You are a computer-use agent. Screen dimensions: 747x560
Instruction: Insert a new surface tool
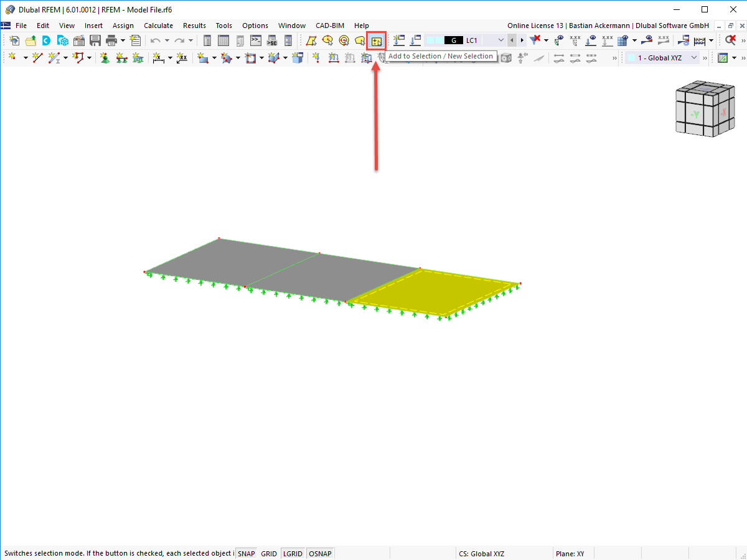click(203, 58)
